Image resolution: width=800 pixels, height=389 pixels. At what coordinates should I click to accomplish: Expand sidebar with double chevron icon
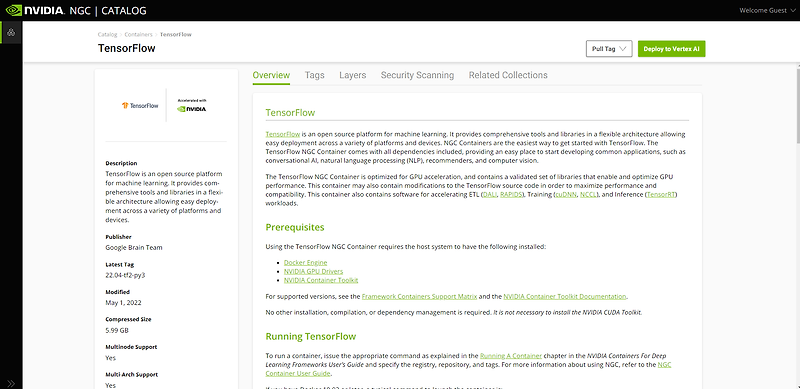11,383
